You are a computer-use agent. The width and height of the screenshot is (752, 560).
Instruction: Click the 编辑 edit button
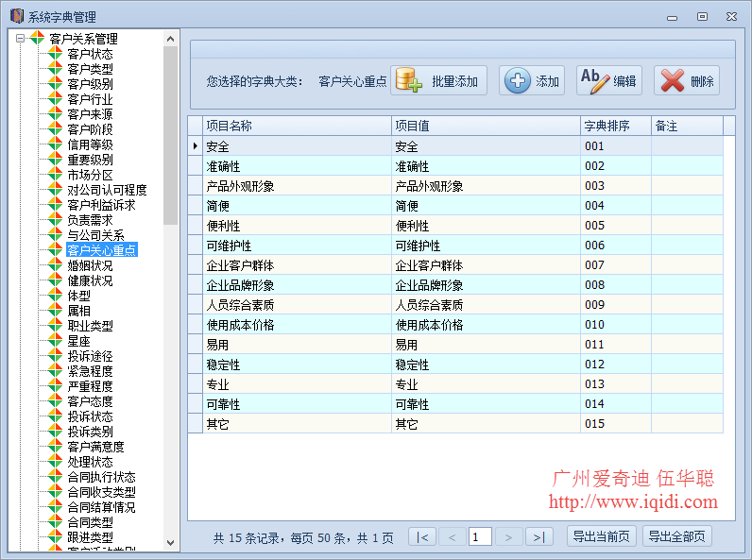point(609,80)
